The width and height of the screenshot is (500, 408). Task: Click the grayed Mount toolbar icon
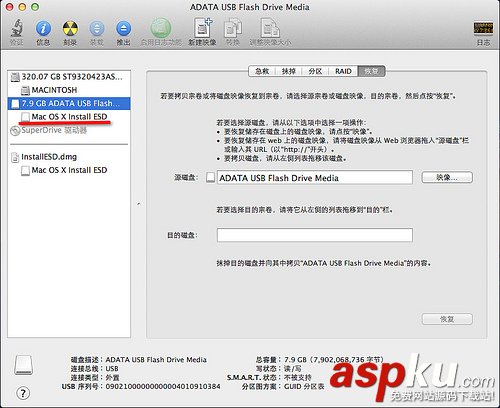tap(97, 28)
